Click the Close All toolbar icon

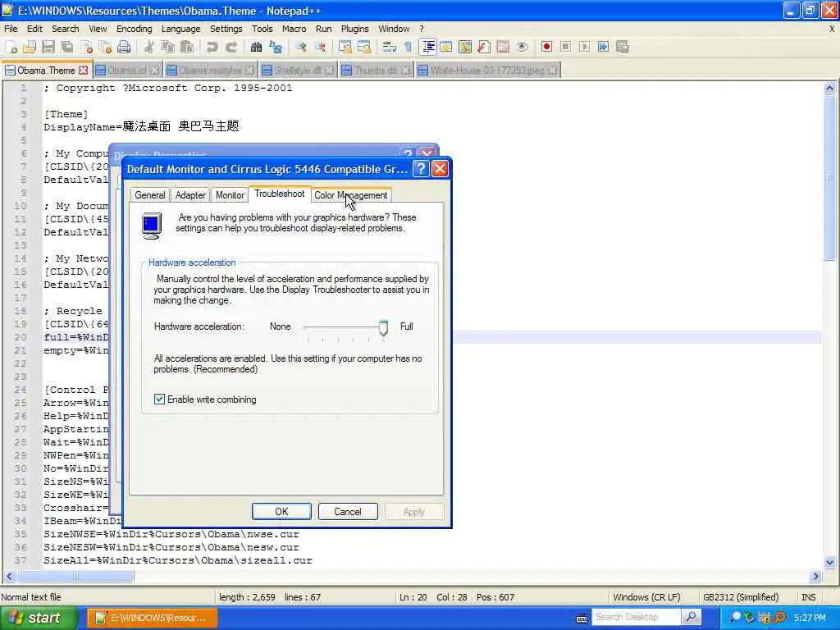tap(105, 47)
